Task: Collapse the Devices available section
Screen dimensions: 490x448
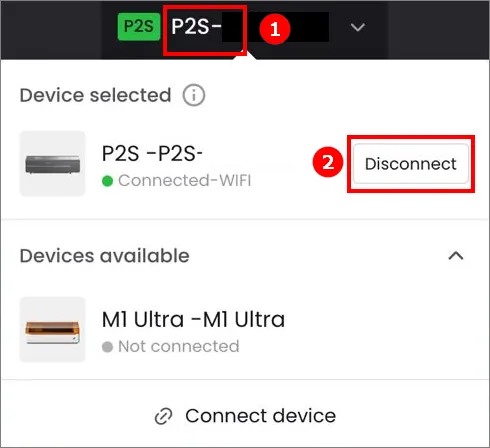Action: [456, 256]
